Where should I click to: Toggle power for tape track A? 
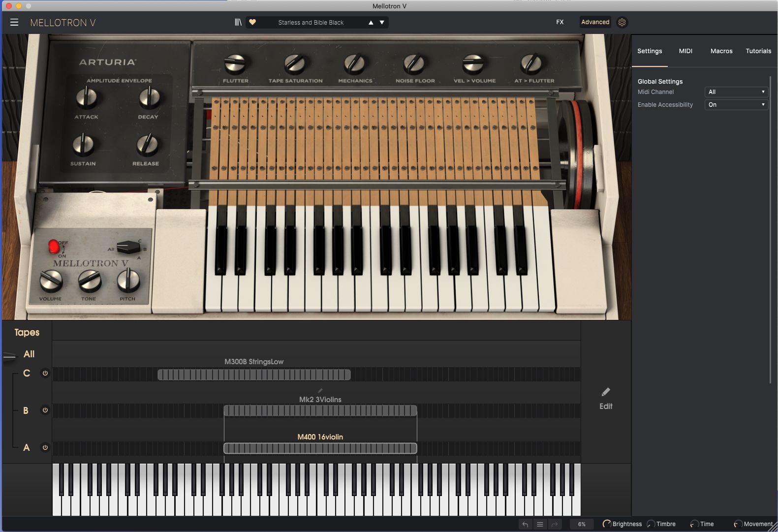[45, 447]
